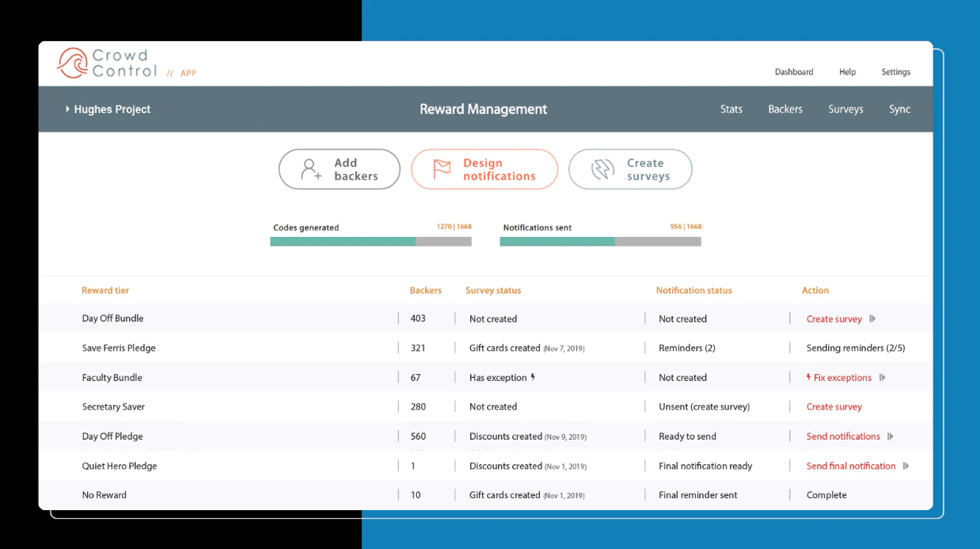This screenshot has width=980, height=549.
Task: Click Complete action for No Reward
Action: coord(826,495)
